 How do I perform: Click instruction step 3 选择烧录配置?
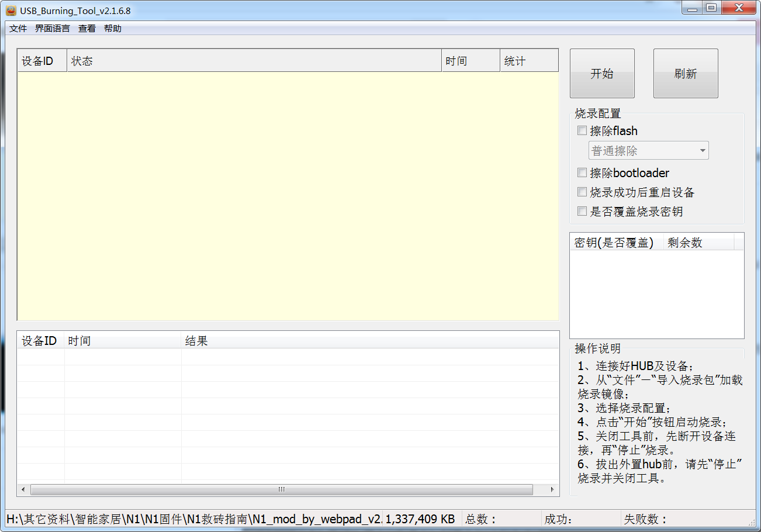[624, 408]
